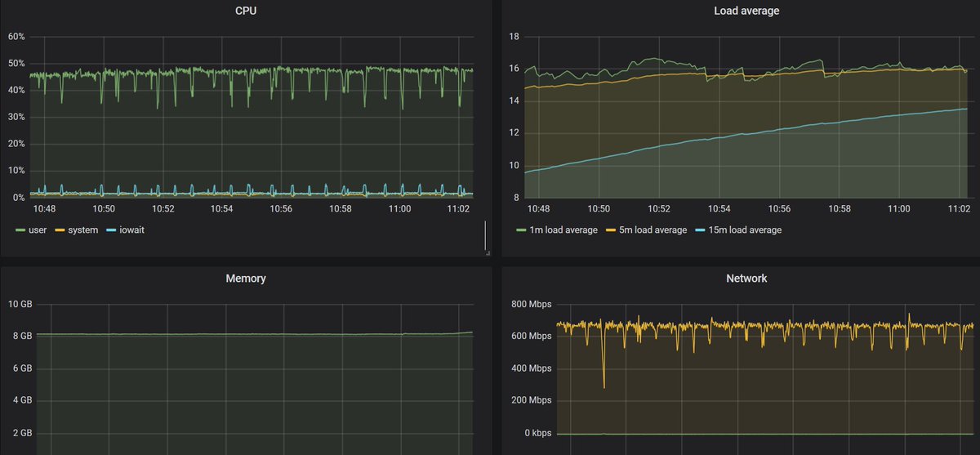This screenshot has width=980, height=455.
Task: Click the 10:52 label under Load average chart
Action: pyautogui.click(x=659, y=210)
